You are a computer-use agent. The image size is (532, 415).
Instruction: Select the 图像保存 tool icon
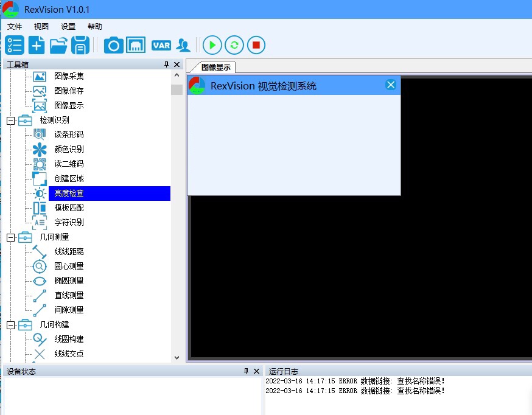40,91
